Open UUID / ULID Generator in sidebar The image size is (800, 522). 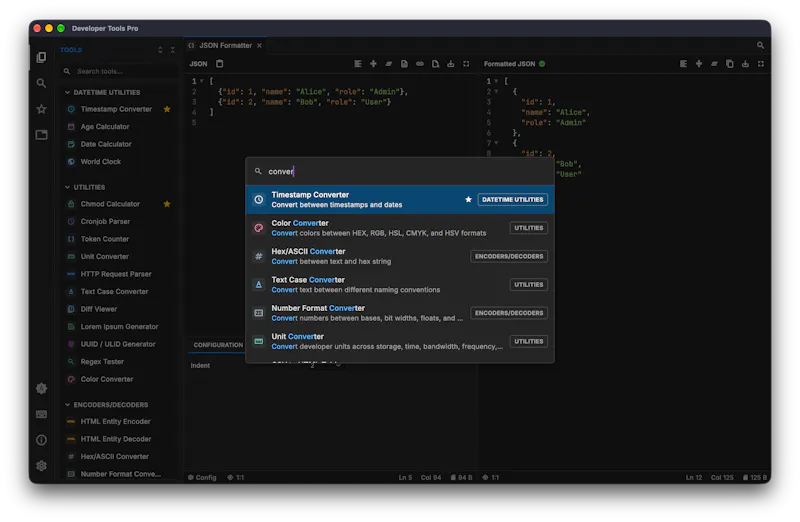point(118,344)
